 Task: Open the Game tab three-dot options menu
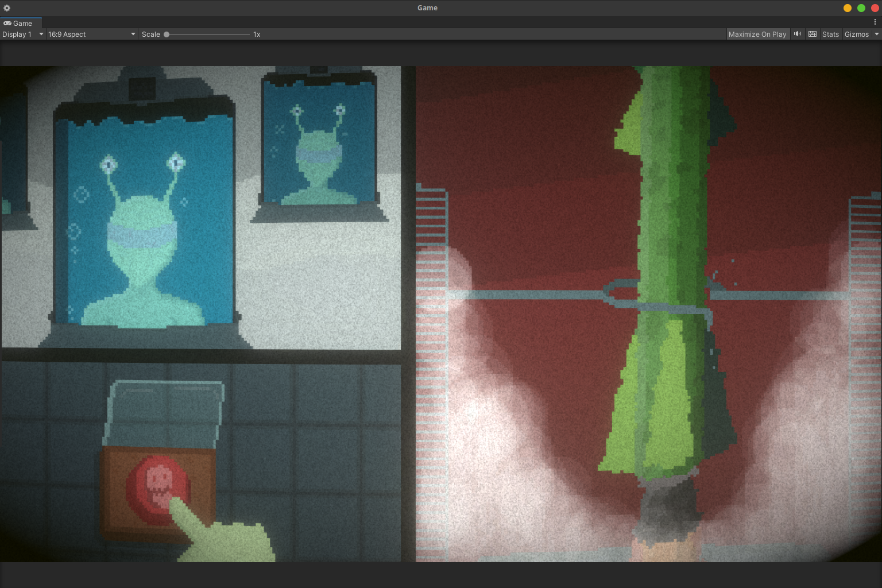tap(875, 22)
